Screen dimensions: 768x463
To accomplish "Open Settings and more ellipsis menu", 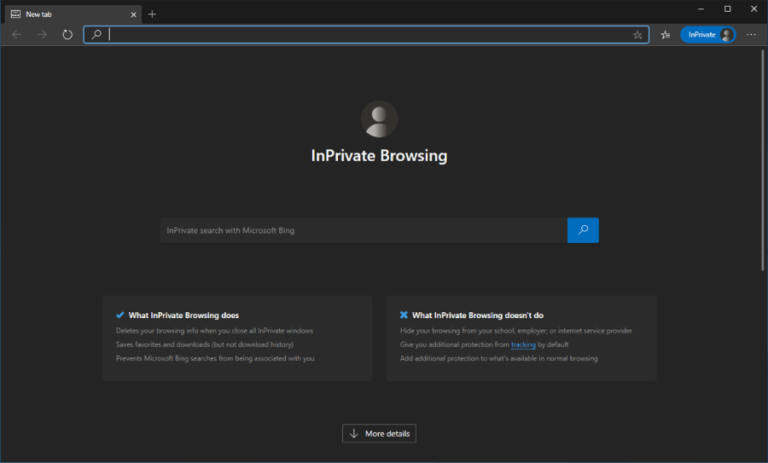I will tap(751, 35).
